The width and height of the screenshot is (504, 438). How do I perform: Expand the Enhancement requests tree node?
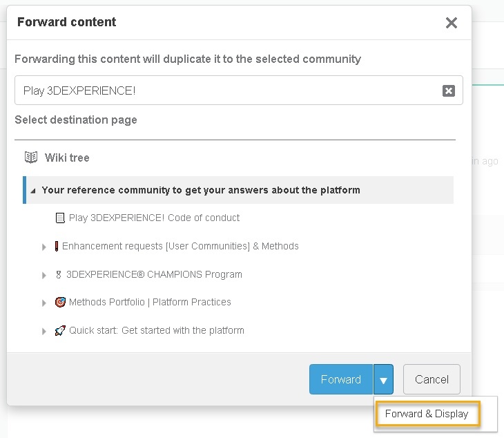pyautogui.click(x=45, y=247)
